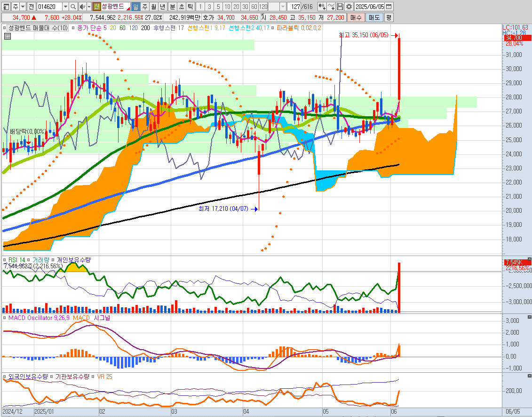Click the 전 button beside stock code
The width and height of the screenshot is (532, 417).
click(31, 7)
